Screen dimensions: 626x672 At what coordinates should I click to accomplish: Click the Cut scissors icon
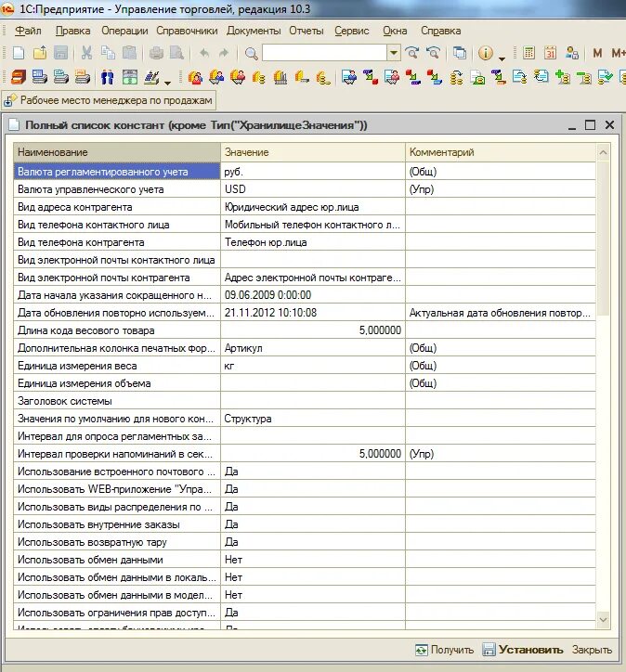[86, 53]
